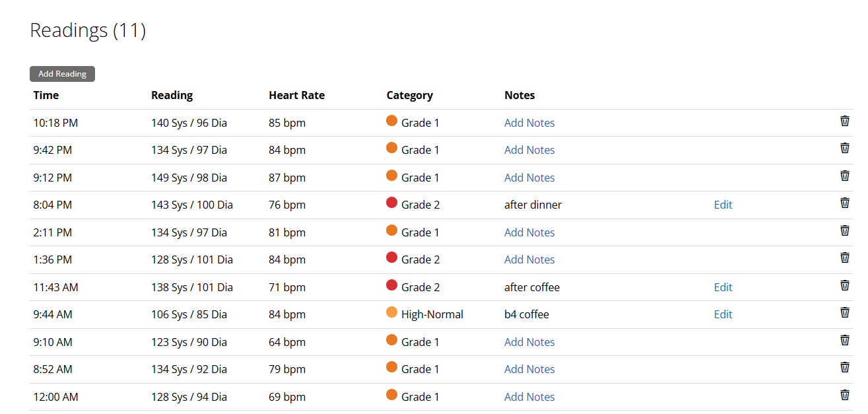Click the red Grade 2 dot at 8:04 PM
The height and width of the screenshot is (414, 868).
click(391, 203)
